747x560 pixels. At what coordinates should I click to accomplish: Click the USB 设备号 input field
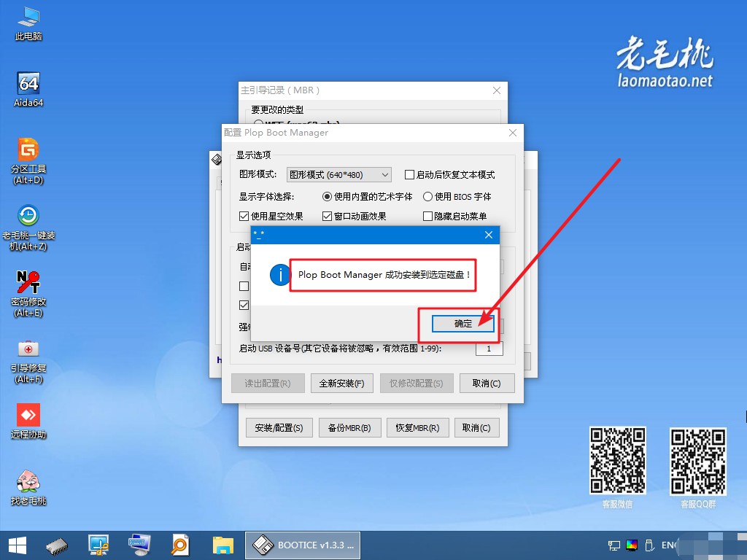pyautogui.click(x=489, y=349)
